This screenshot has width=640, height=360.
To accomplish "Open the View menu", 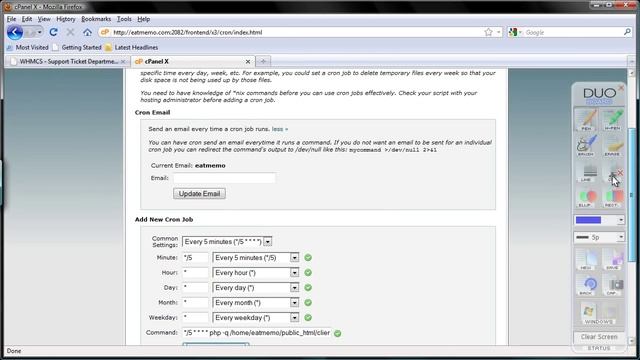I will tap(44, 19).
